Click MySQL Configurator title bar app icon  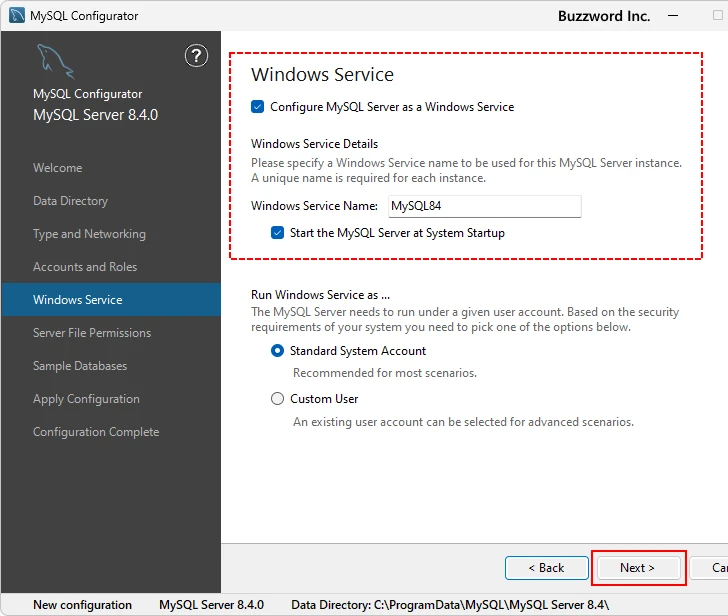point(17,15)
